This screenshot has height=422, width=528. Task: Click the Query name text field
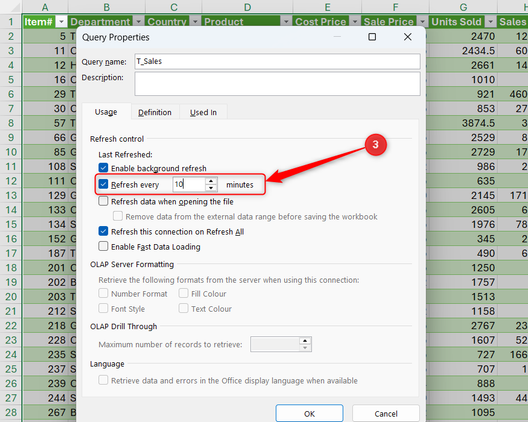[277, 61]
